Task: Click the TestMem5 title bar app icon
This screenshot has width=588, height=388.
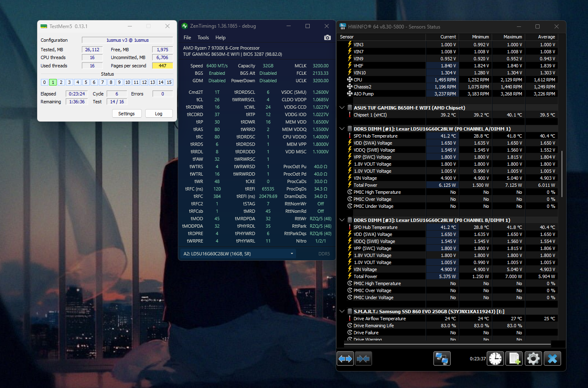Action: coord(44,26)
